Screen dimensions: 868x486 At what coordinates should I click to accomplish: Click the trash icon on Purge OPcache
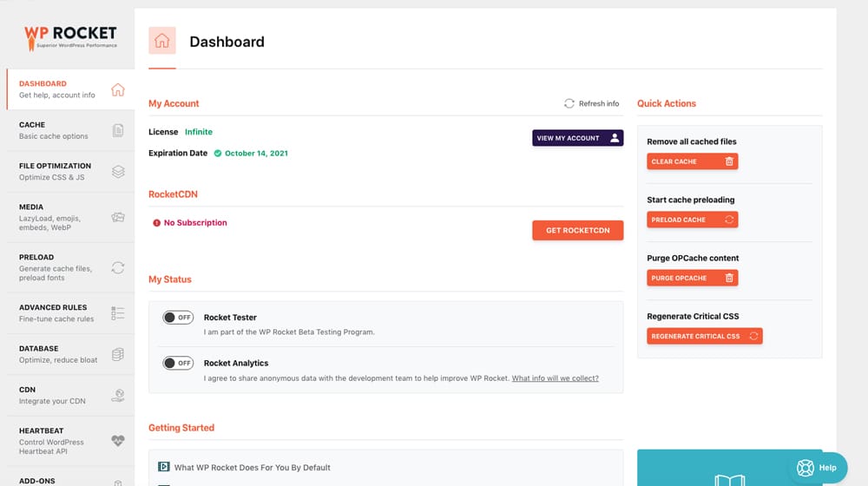tap(729, 278)
